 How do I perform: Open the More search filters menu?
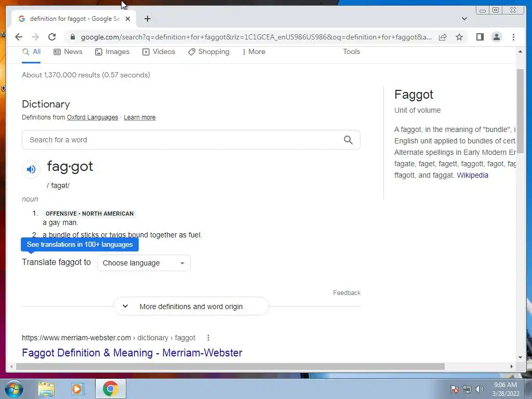254,51
